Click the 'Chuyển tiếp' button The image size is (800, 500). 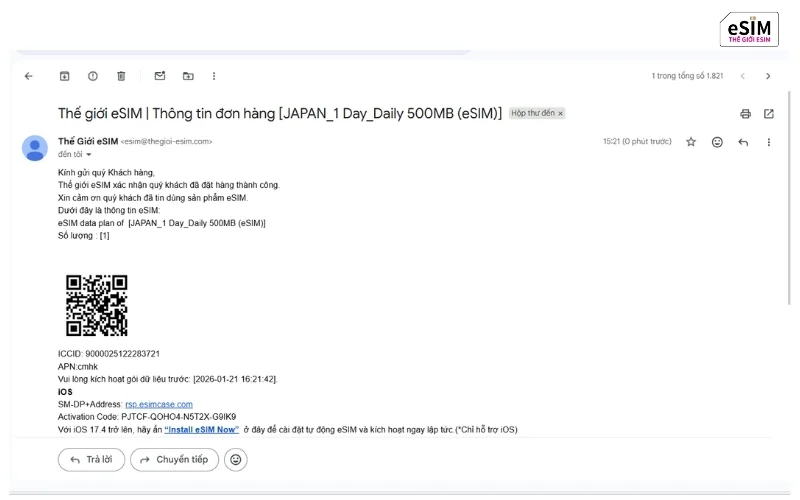(174, 460)
